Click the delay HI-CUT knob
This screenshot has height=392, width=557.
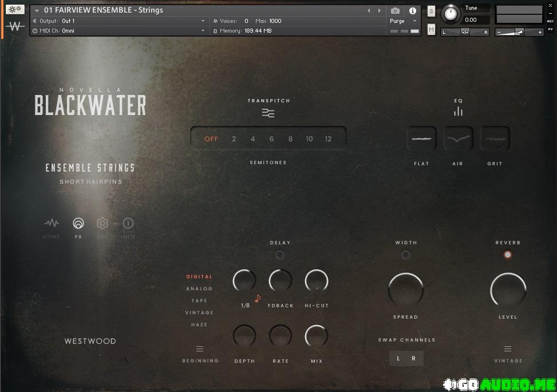point(317,281)
